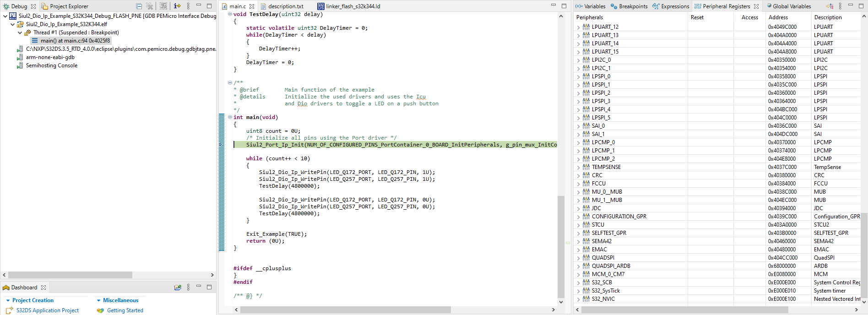
Task: Switch to Variables tab
Action: [590, 6]
